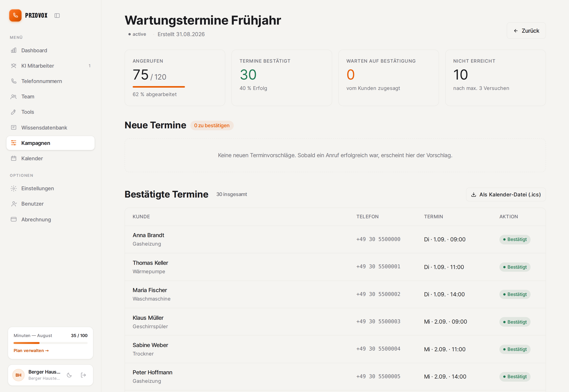Click Bestätigt badge for Thomas Keller

point(515,267)
